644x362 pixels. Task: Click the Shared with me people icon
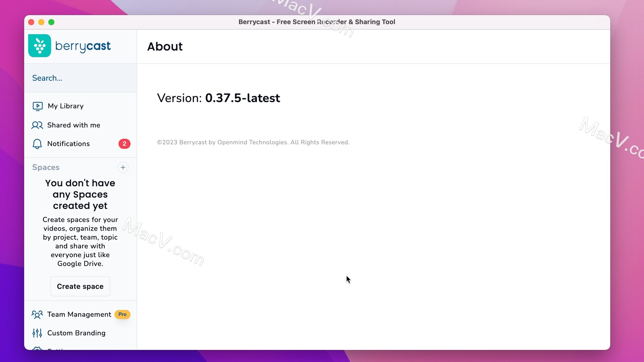(37, 125)
